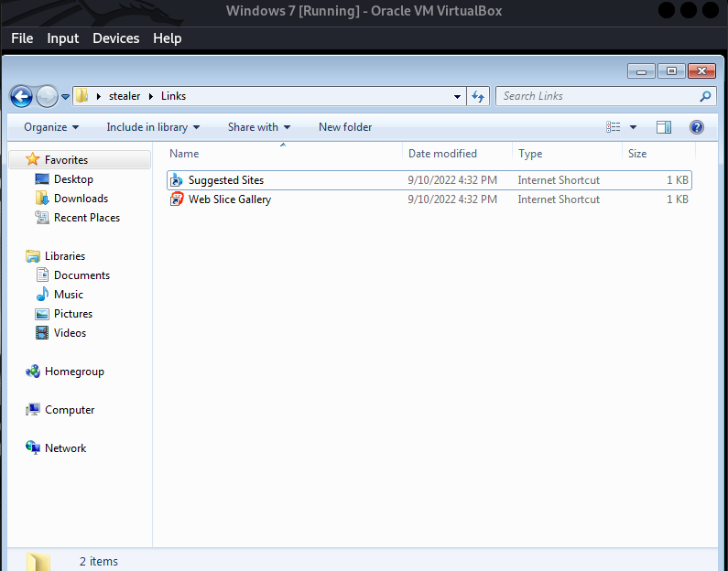This screenshot has width=728, height=571.
Task: Open Libraries in navigation pane
Action: tap(65, 256)
